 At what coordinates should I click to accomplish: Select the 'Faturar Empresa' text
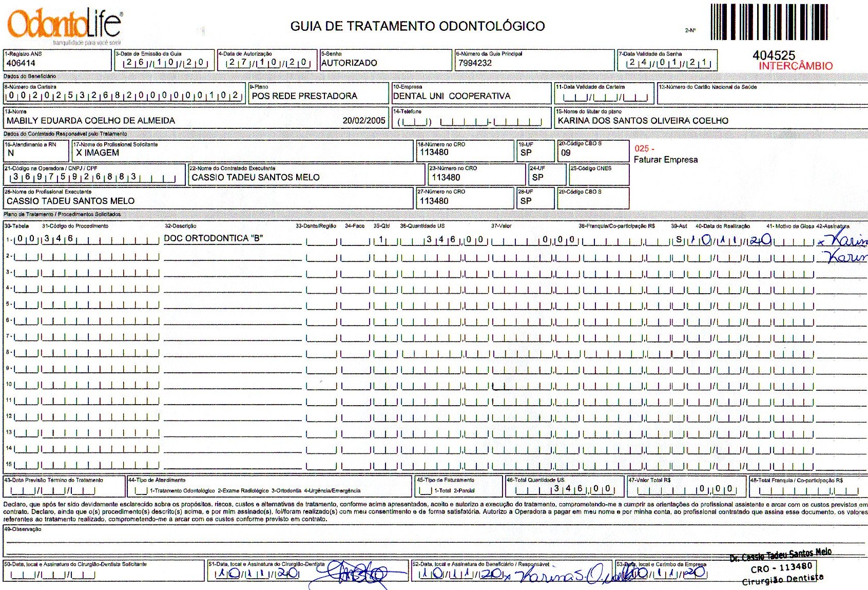point(666,160)
